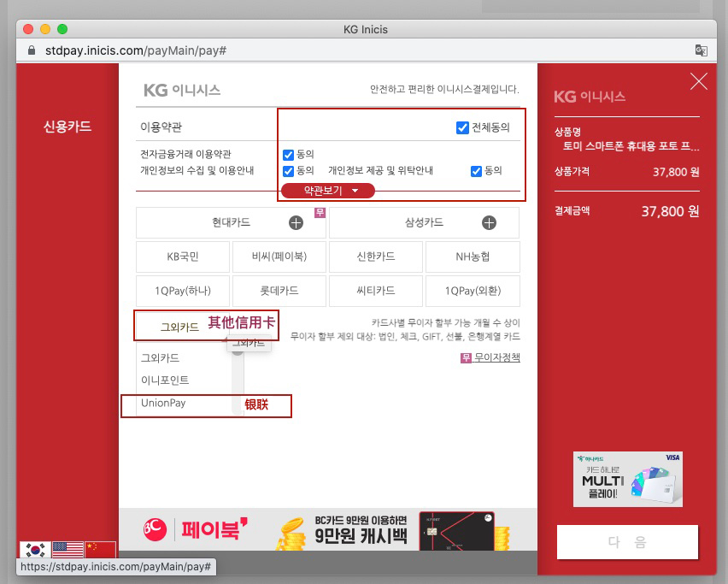Click the 개인정보 제공 및 위탁안내 label
Viewport: 728px width, 584px height.
[381, 170]
